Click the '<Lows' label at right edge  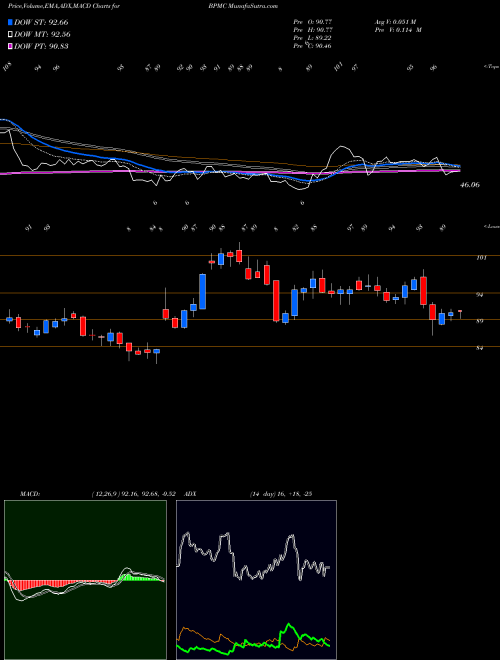pyautogui.click(x=491, y=226)
